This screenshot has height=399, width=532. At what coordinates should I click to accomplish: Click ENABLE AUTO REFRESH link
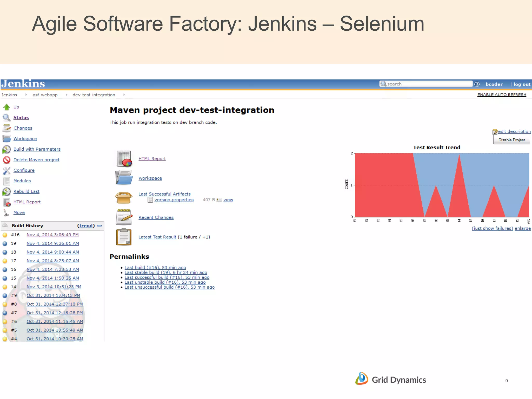tap(502, 95)
